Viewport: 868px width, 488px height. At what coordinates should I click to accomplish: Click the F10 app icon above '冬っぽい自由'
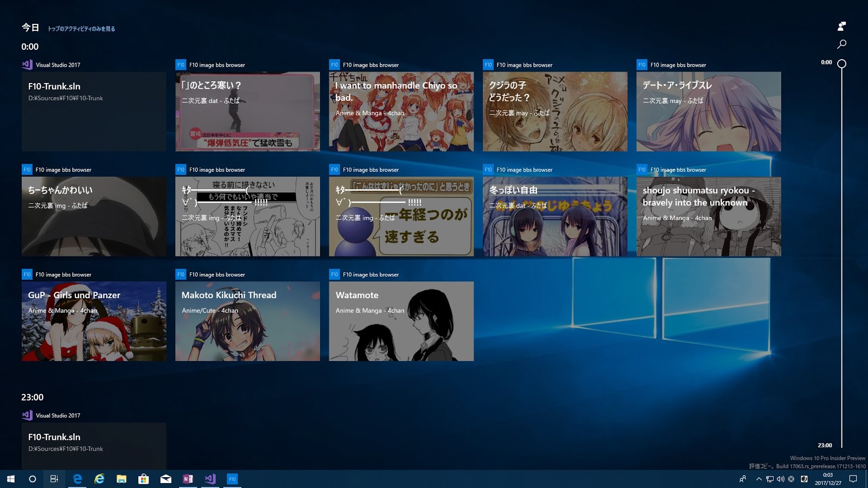(x=488, y=170)
